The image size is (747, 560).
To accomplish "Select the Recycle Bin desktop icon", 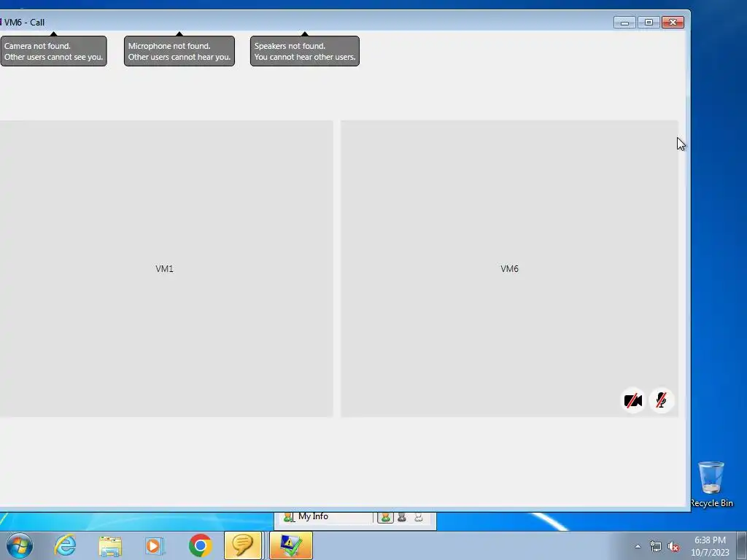I will click(x=711, y=484).
